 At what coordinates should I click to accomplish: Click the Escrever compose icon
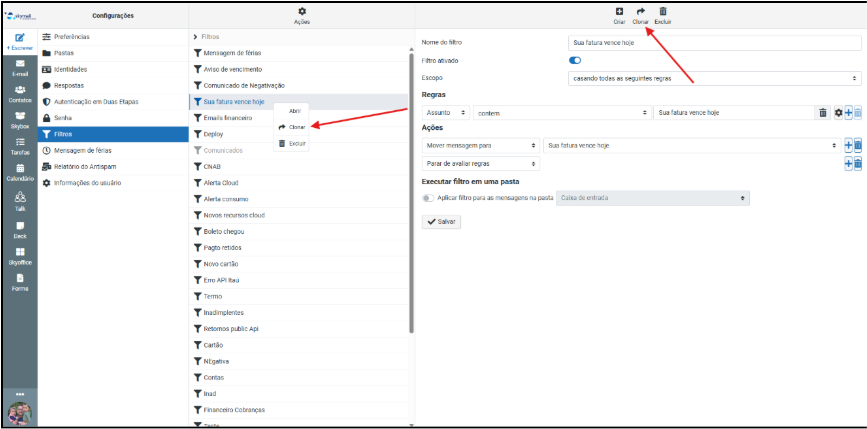19,40
